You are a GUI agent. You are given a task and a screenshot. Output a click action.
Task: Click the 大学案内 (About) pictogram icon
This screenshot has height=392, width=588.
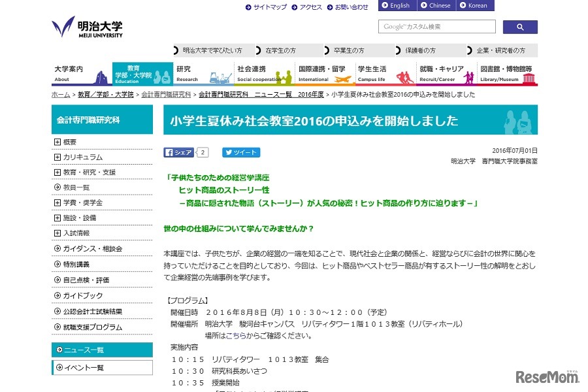click(101, 76)
